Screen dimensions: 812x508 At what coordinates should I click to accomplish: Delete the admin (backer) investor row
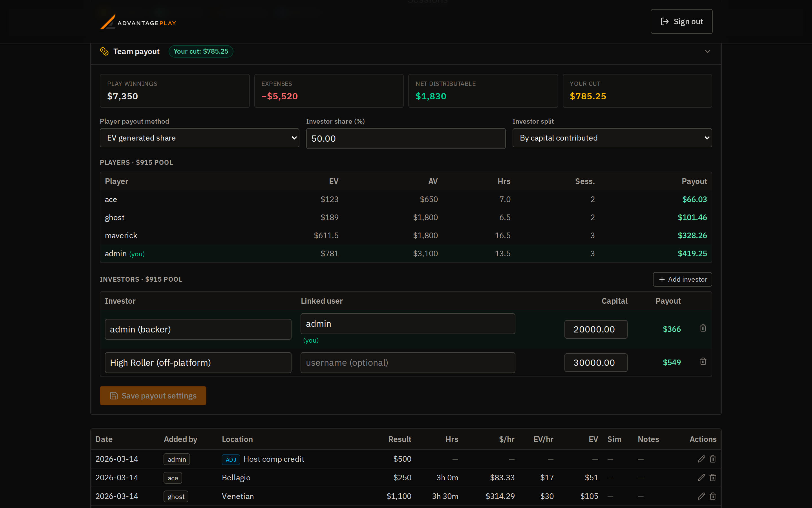point(703,328)
